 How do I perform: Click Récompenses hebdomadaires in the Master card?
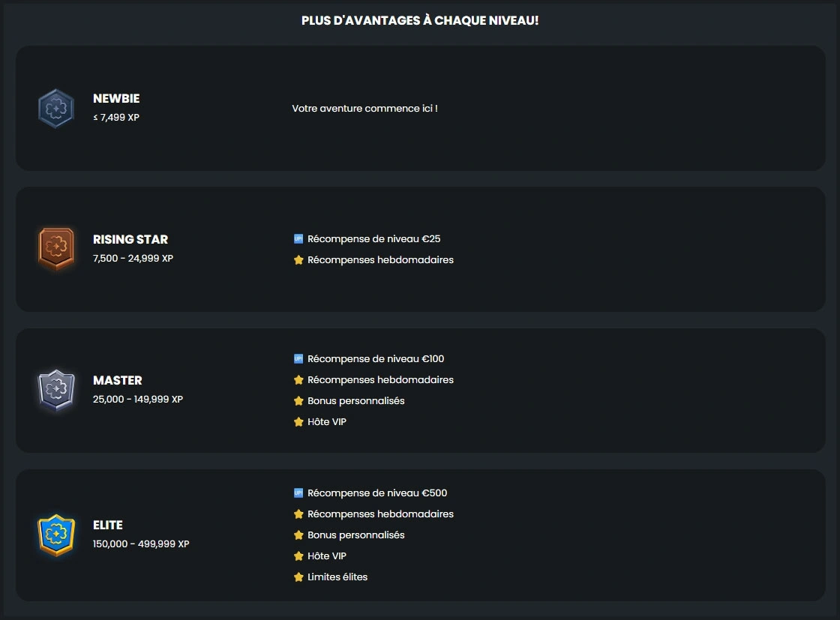pos(380,379)
